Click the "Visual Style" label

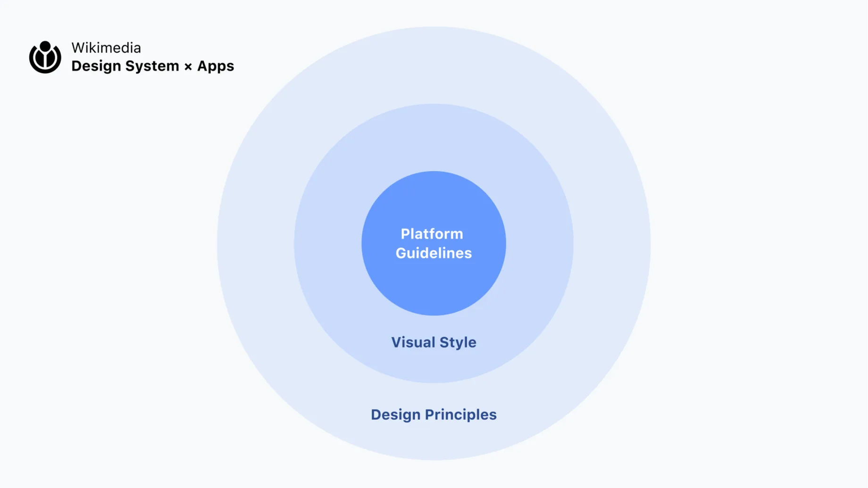[434, 342]
